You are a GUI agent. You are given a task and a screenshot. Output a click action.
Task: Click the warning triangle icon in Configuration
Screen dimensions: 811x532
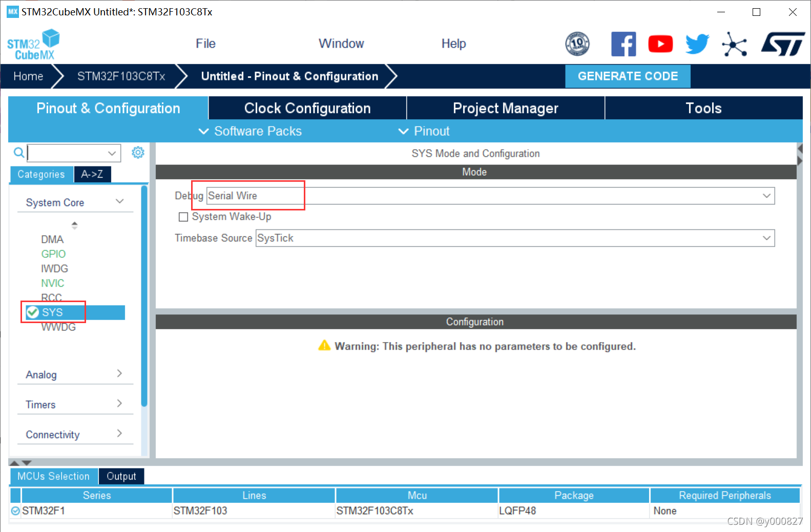tap(324, 346)
